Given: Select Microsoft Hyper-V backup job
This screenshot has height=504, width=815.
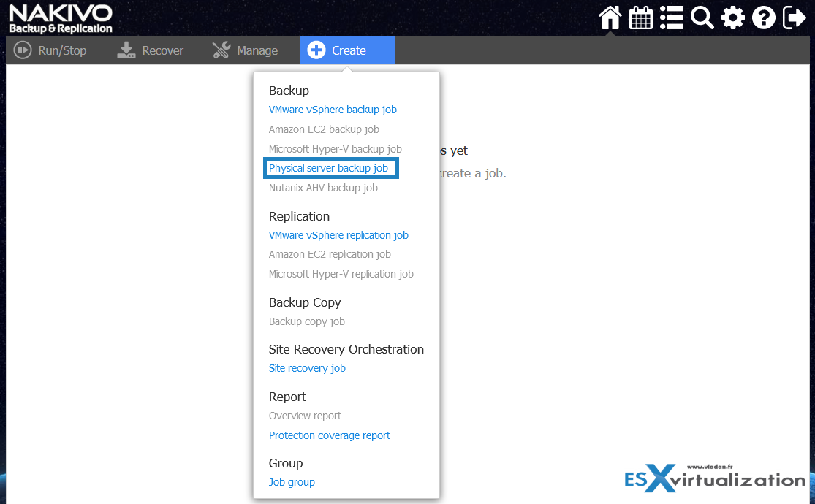Looking at the screenshot, I should pyautogui.click(x=336, y=149).
